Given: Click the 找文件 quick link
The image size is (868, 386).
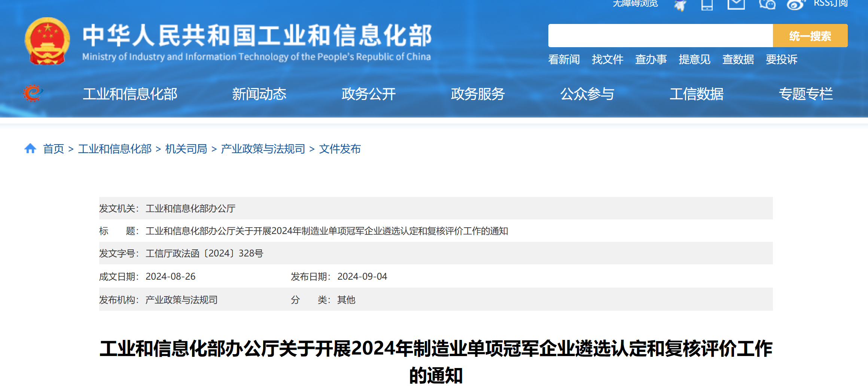Looking at the screenshot, I should [607, 59].
